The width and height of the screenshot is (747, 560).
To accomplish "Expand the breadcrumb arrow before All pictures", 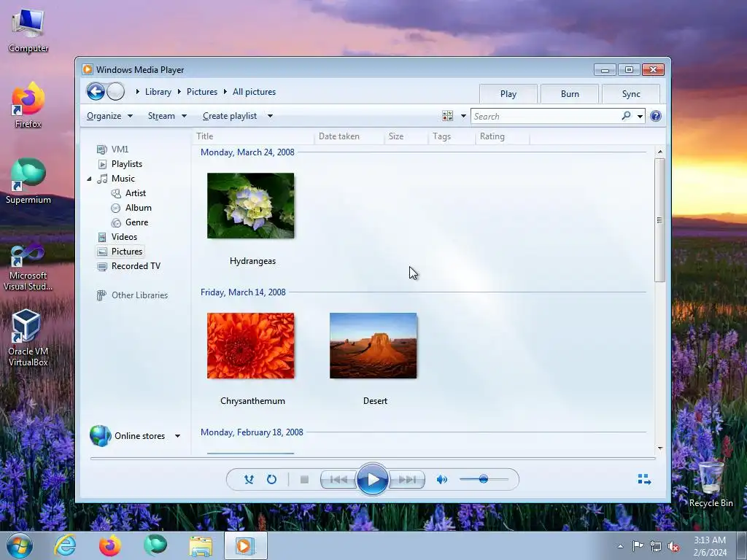I will pos(225,91).
